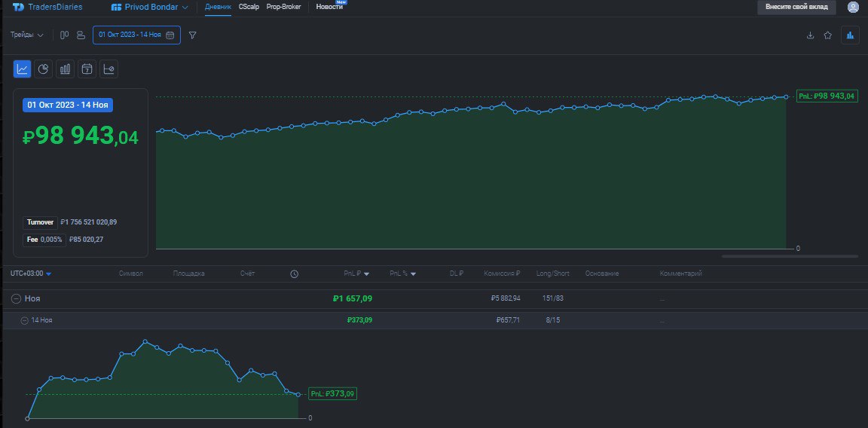Click the last data point on main chart
Image resolution: width=868 pixels, height=428 pixels.
click(786, 97)
